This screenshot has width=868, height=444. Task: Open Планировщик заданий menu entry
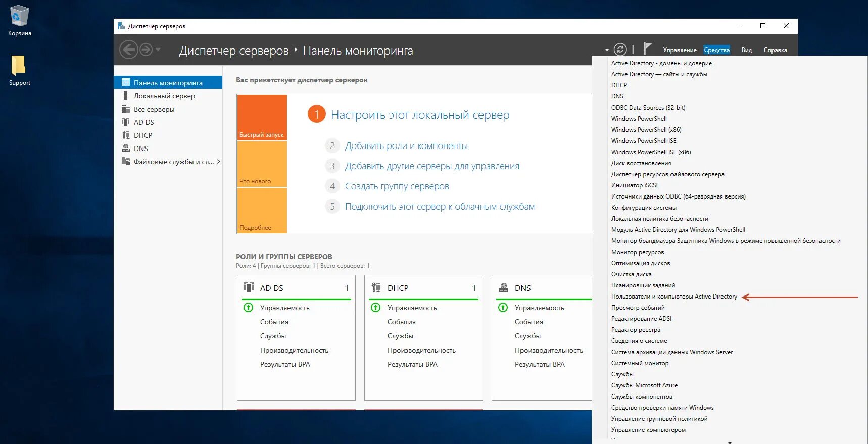click(x=643, y=285)
